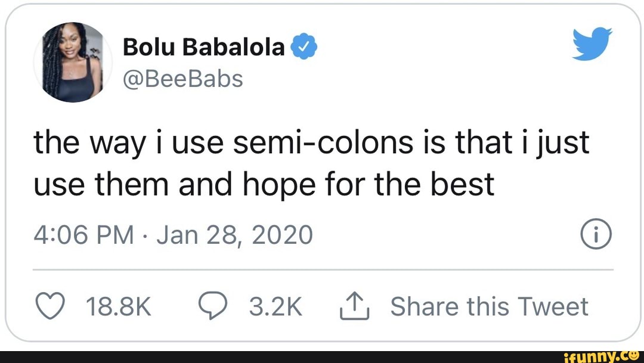Open the @BeeBabs profile handle
This screenshot has width=644, height=363.
(183, 77)
